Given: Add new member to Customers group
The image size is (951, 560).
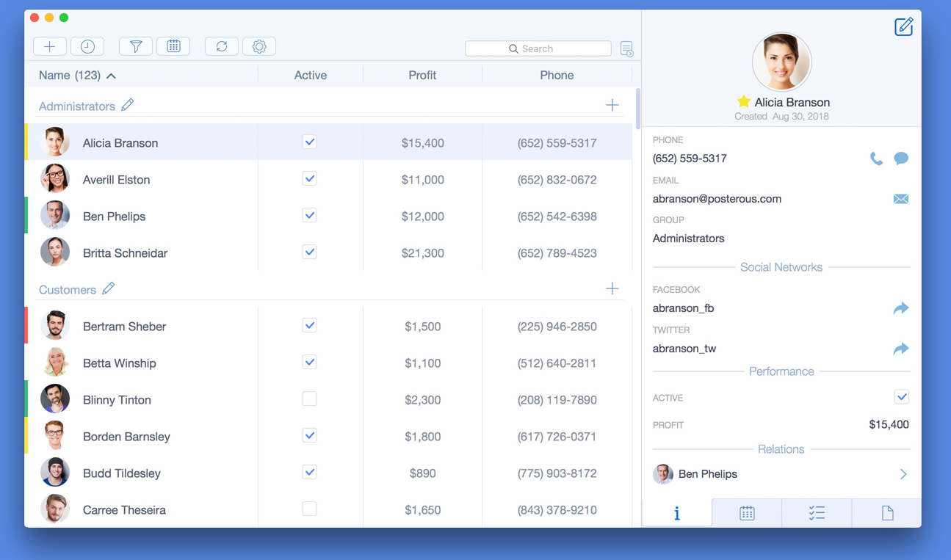Looking at the screenshot, I should point(612,289).
